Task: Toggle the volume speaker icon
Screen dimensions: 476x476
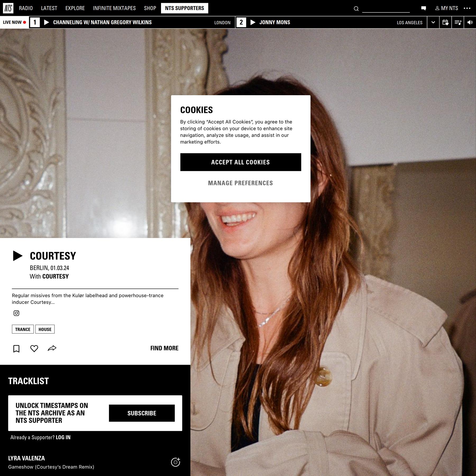Action: (x=470, y=22)
